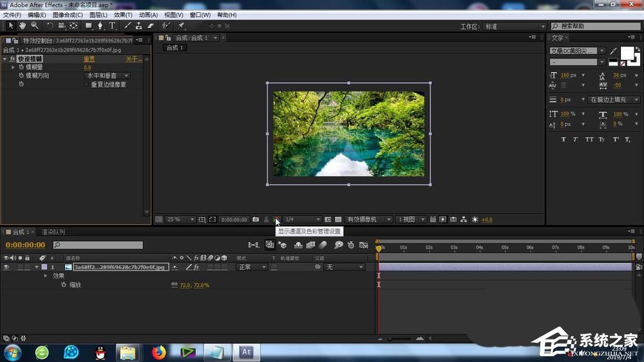The width and height of the screenshot is (644, 362).
Task: Select the Zoom magnifier tool
Action: 34,26
